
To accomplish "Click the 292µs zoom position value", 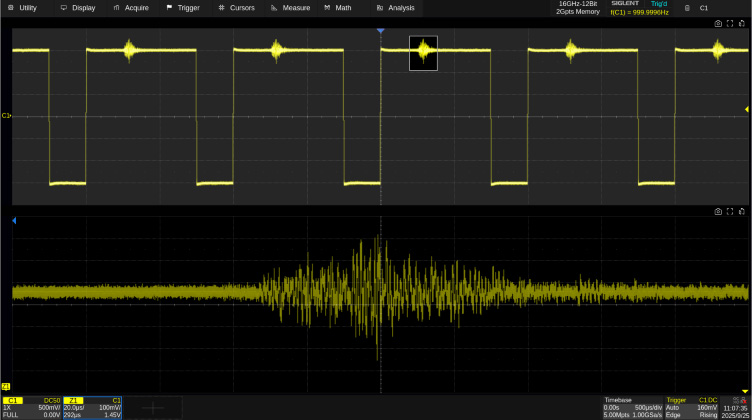I will click(x=72, y=415).
